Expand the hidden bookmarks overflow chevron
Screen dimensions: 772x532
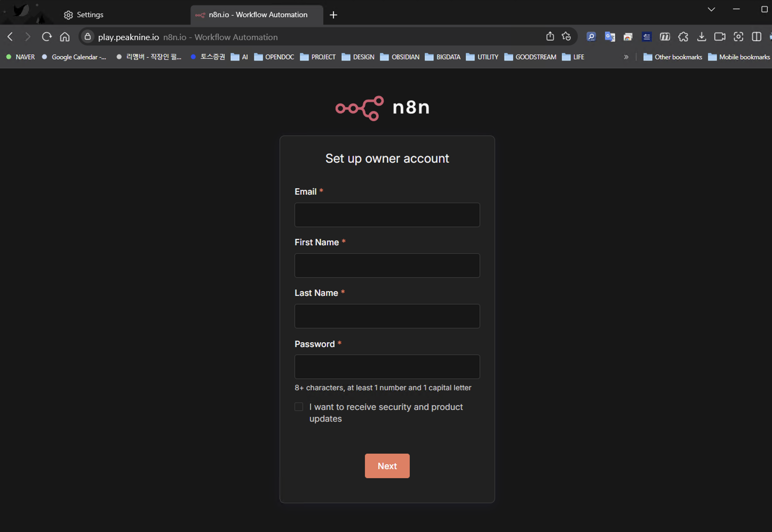(x=626, y=57)
